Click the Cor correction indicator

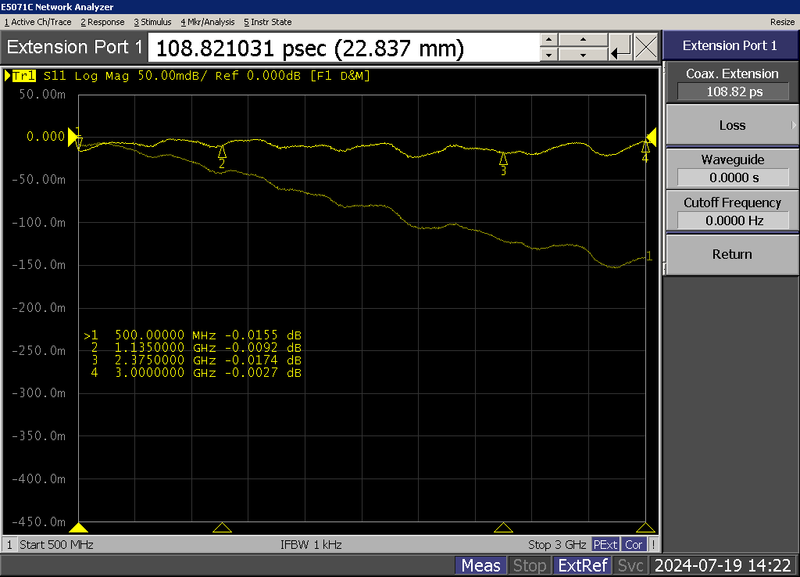(x=634, y=544)
